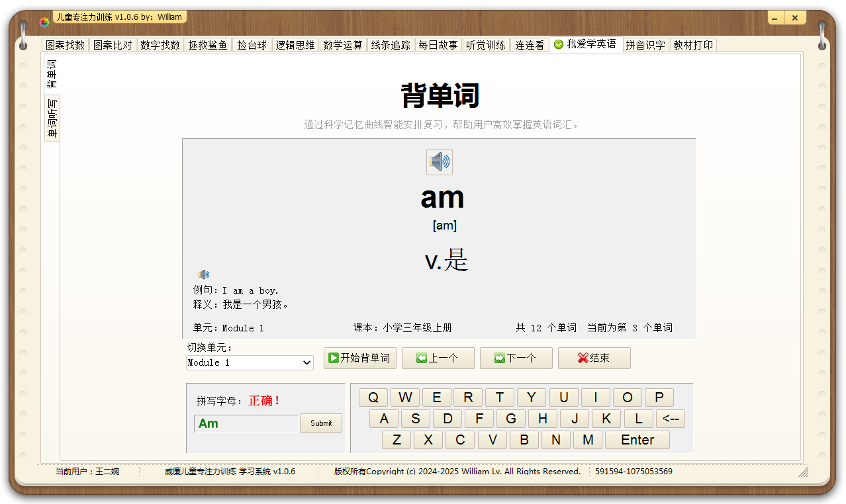Image resolution: width=846 pixels, height=504 pixels.
Task: Click the 开始背单词 start button
Action: tap(359, 358)
